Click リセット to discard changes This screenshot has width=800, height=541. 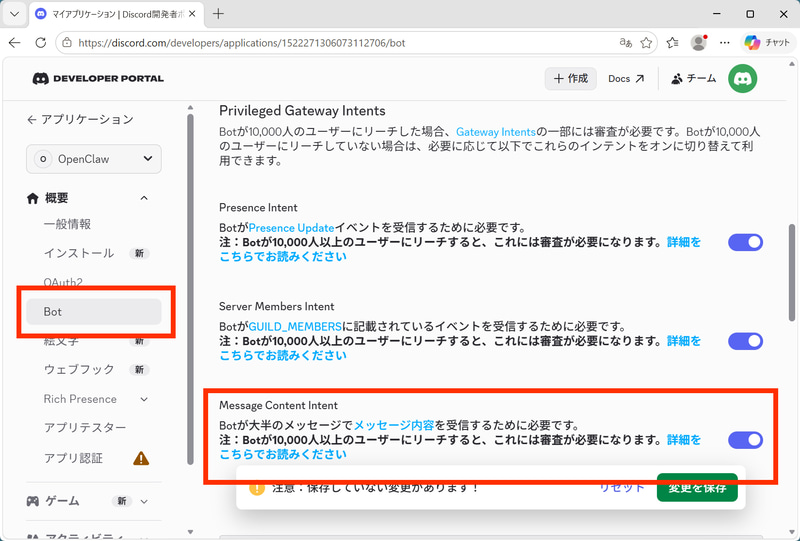(x=621, y=487)
